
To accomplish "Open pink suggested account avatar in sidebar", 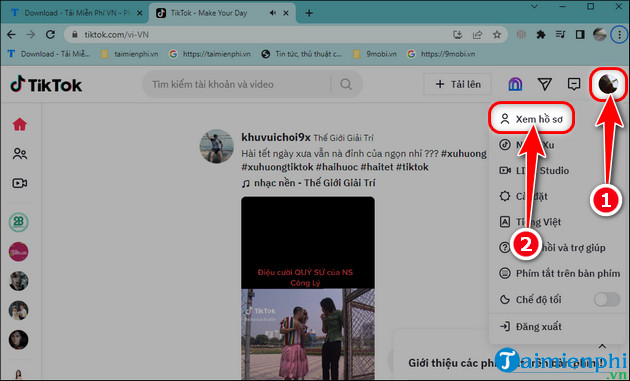I will pos(18,252).
